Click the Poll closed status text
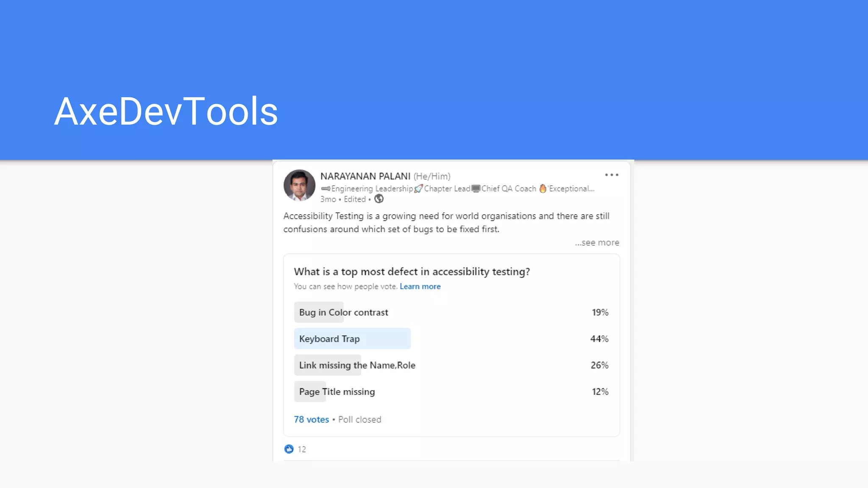Image resolution: width=868 pixels, height=488 pixels. 360,419
